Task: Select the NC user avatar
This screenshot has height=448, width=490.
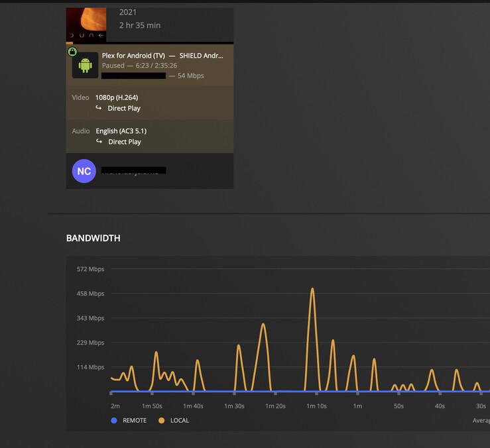Action: click(x=84, y=171)
